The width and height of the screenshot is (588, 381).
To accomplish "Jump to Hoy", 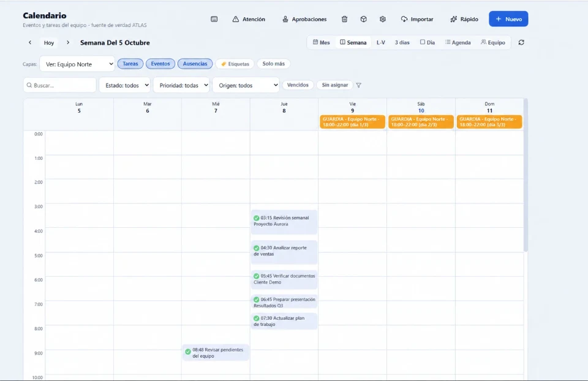I will pyautogui.click(x=49, y=43).
